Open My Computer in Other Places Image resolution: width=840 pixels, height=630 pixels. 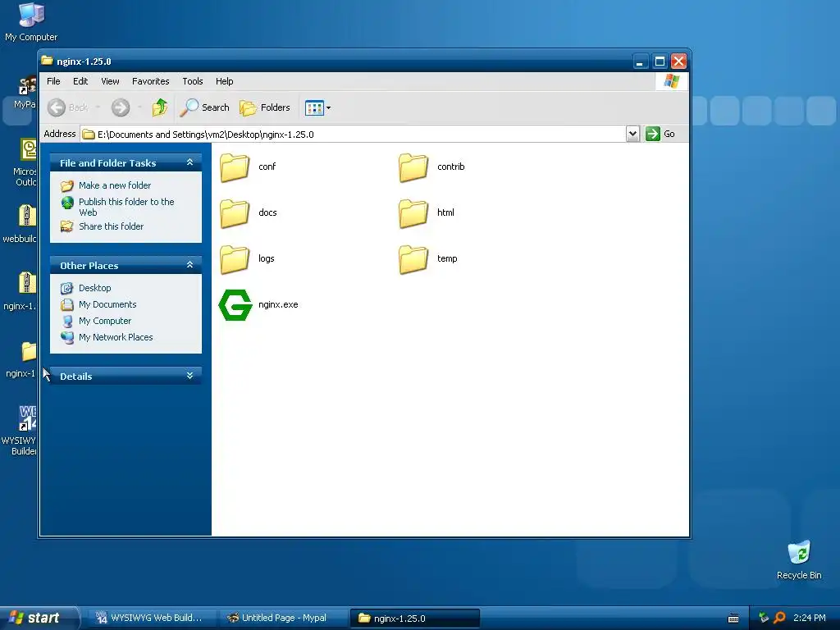(104, 321)
